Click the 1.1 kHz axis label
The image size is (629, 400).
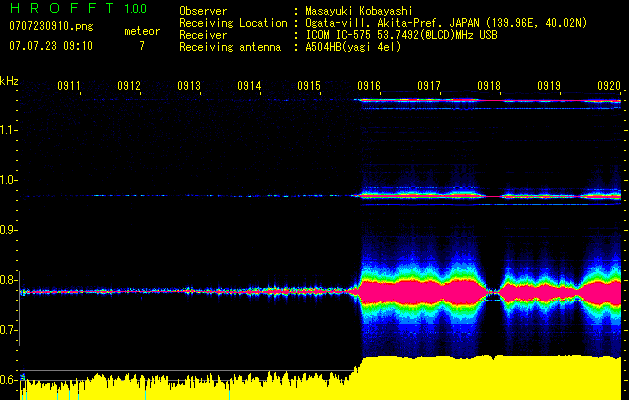[x=9, y=130]
